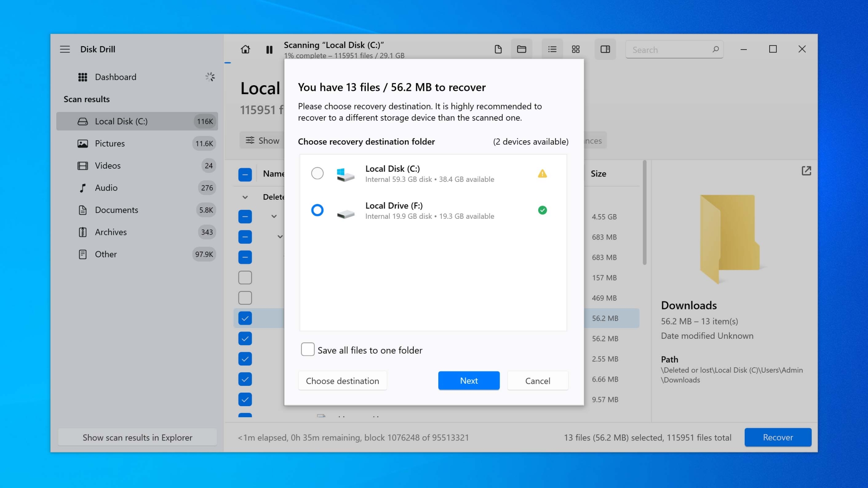
Task: Switch to grid view of scan results
Action: pyautogui.click(x=575, y=49)
